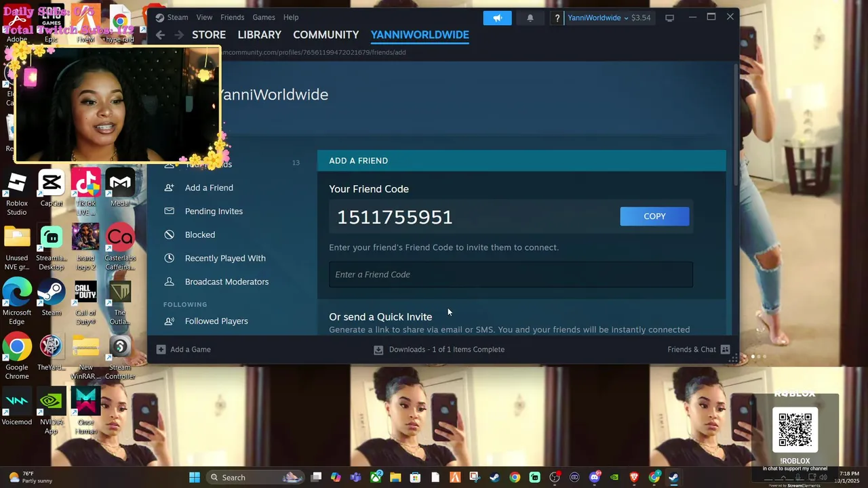
Task: Open Broadcast Moderators page
Action: [226, 281]
